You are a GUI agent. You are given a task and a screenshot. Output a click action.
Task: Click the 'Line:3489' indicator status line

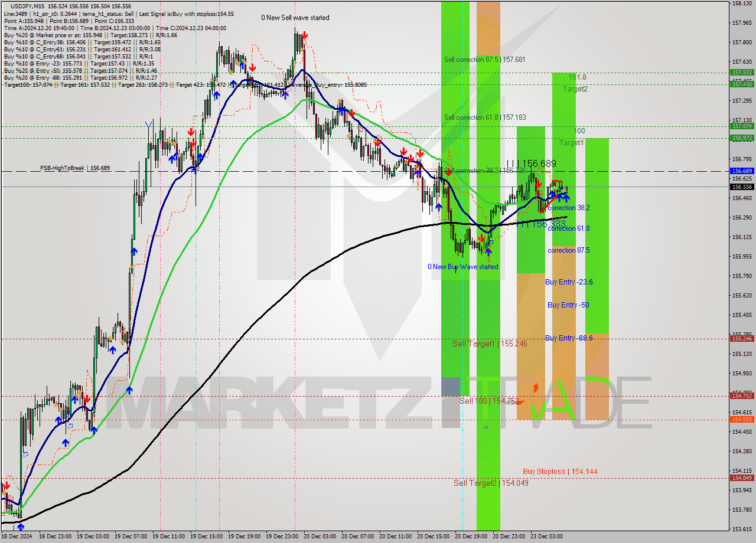click(119, 14)
